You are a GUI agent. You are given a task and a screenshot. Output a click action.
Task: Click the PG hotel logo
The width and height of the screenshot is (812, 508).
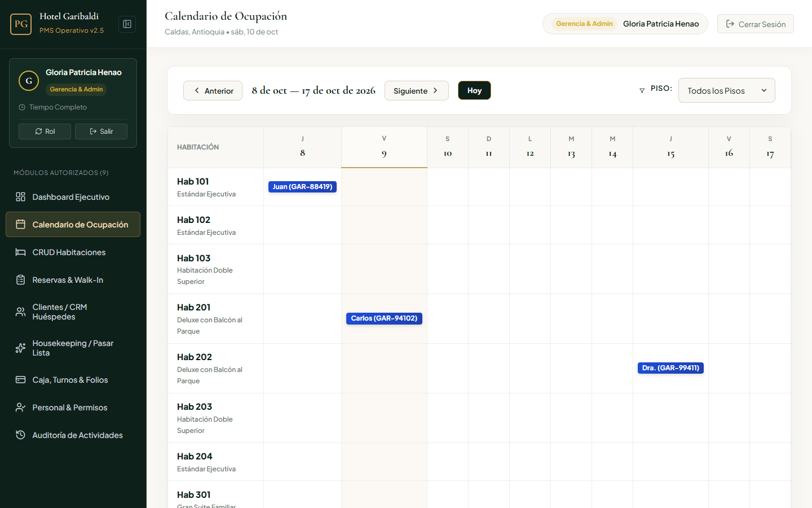coord(21,24)
